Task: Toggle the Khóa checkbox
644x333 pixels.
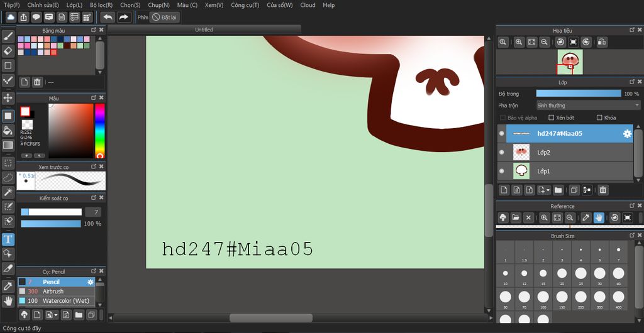Action: (599, 117)
